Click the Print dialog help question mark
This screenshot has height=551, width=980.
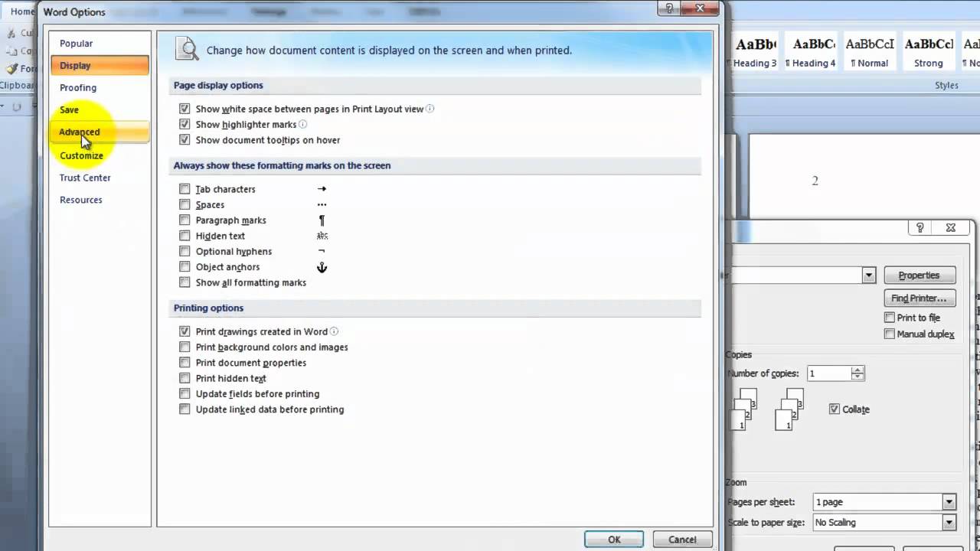coord(920,227)
